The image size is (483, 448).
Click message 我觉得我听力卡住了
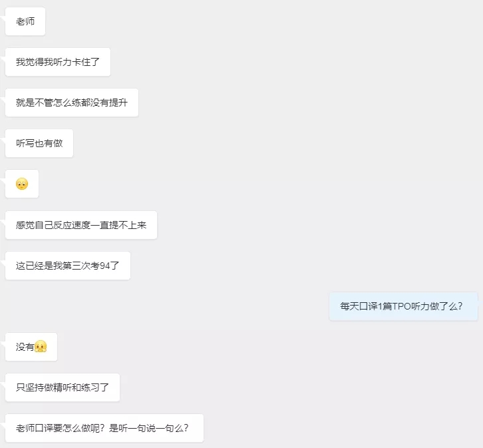[x=58, y=62]
